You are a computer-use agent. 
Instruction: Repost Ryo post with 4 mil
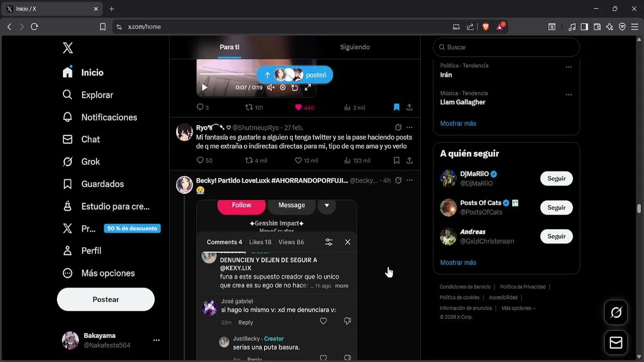point(256,160)
